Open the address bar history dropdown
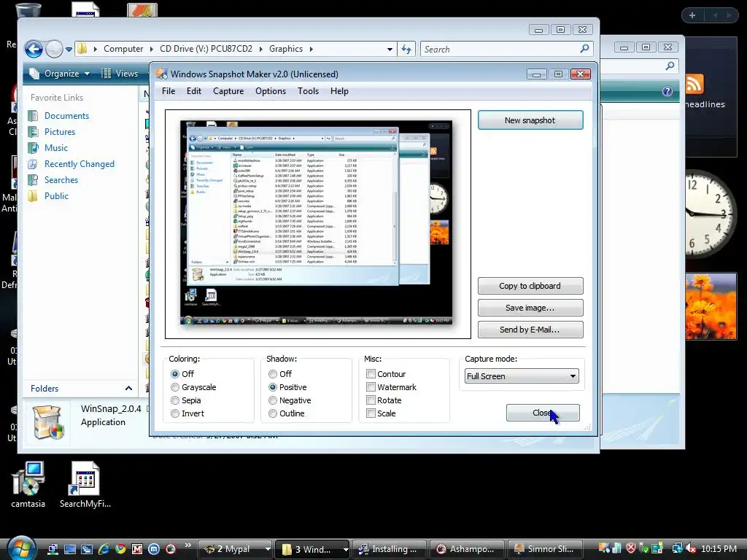The image size is (747, 560). 390,49
